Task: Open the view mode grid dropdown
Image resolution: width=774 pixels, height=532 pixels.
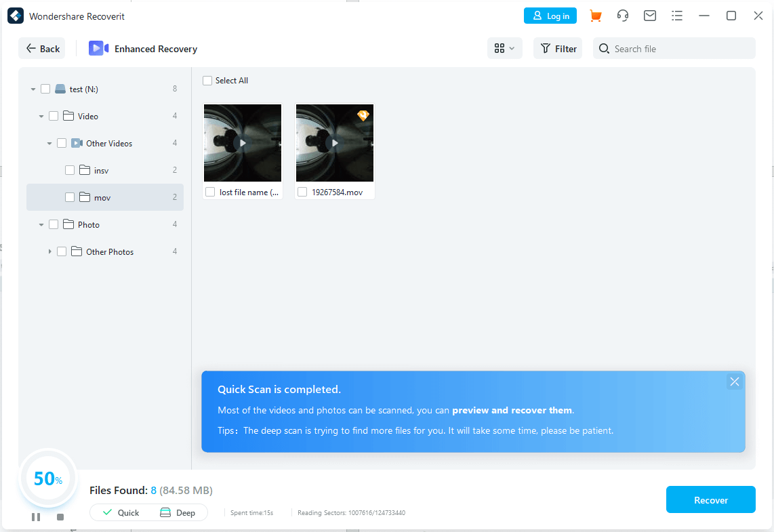Action: 504,48
